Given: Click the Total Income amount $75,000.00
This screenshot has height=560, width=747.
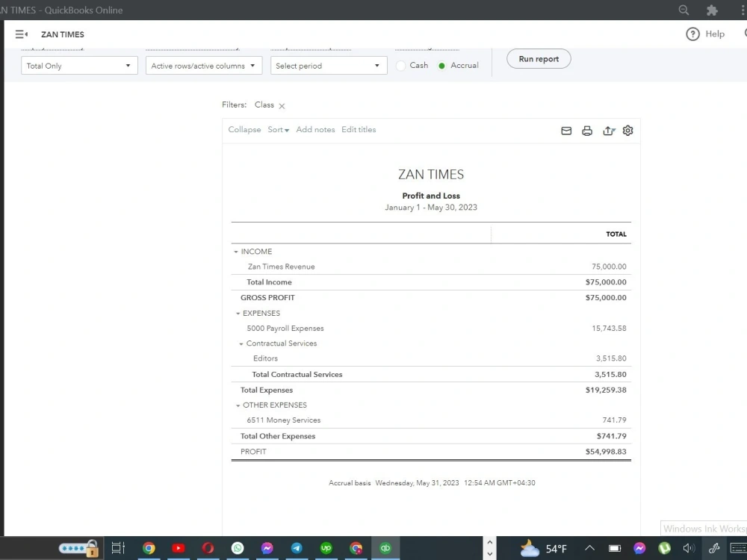Looking at the screenshot, I should point(606,282).
